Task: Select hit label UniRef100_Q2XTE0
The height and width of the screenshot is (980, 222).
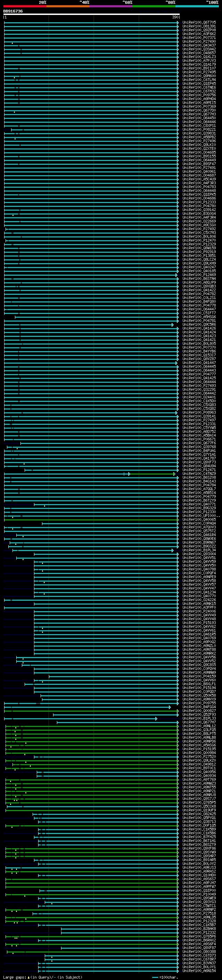Action: (x=199, y=149)
